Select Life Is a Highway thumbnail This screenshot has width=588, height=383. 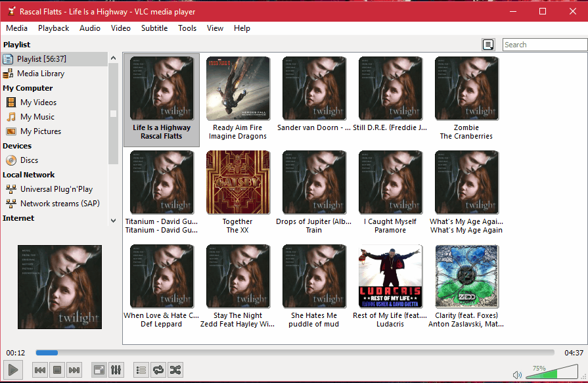[x=162, y=89]
